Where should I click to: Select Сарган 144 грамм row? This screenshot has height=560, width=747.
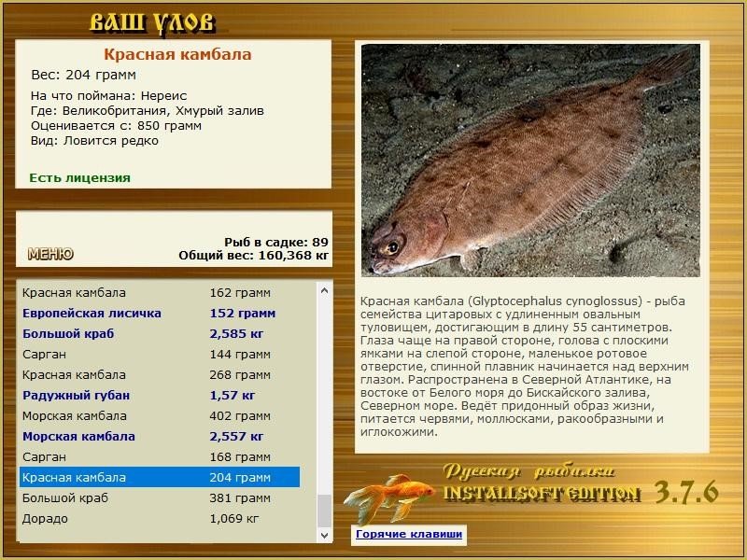click(160, 354)
